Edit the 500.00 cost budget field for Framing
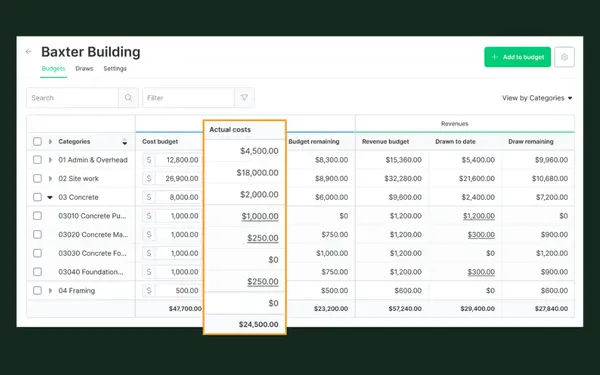 click(x=178, y=291)
